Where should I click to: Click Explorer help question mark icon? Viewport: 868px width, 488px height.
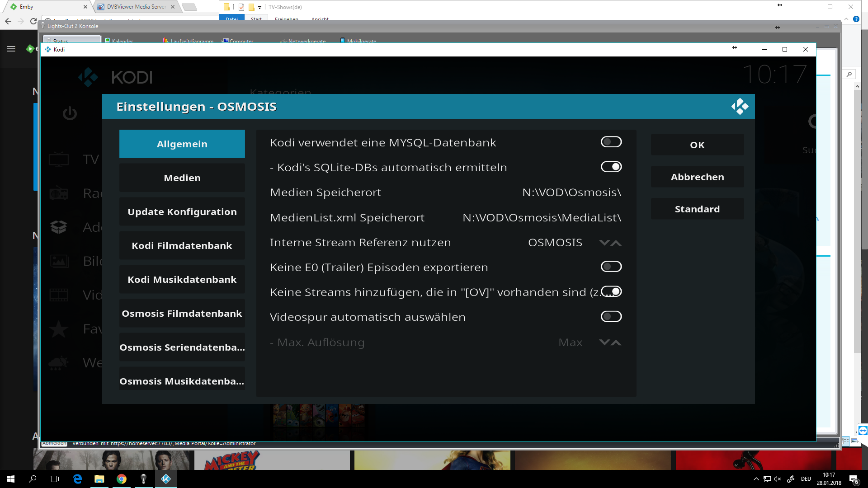pyautogui.click(x=856, y=19)
